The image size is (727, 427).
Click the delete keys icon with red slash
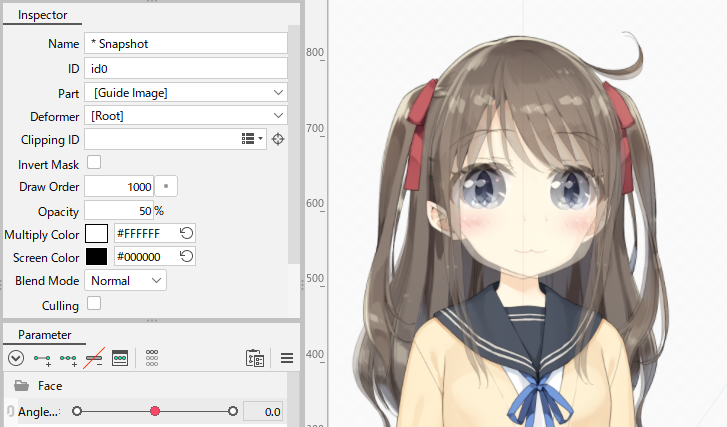(94, 358)
